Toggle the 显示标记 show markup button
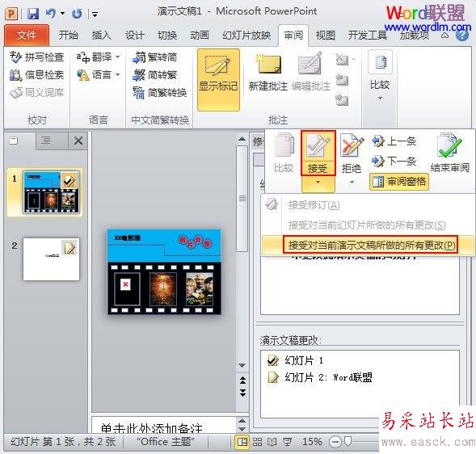This screenshot has height=454, width=476. tap(218, 79)
